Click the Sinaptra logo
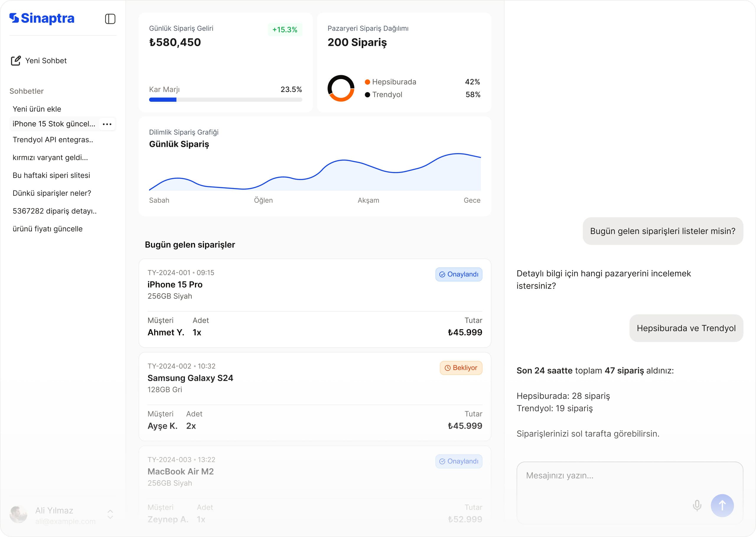The image size is (756, 537). point(42,19)
